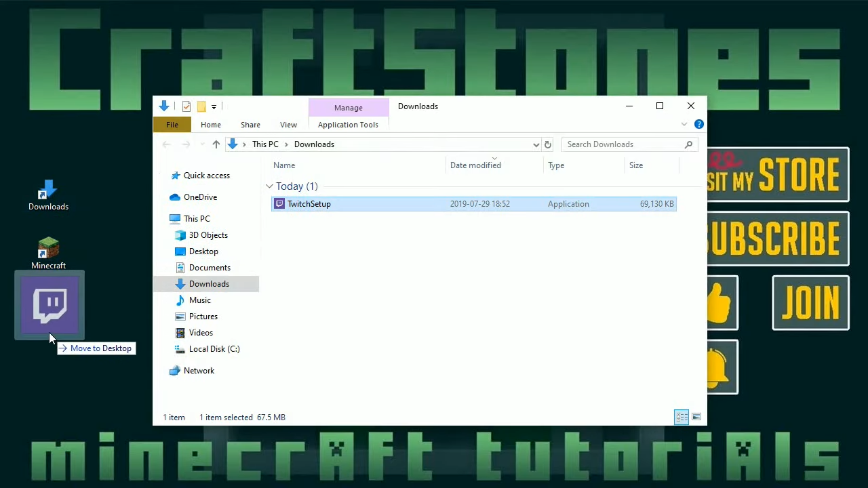Open the Application Tools ribbon tab
The height and width of the screenshot is (488, 868).
(x=348, y=125)
